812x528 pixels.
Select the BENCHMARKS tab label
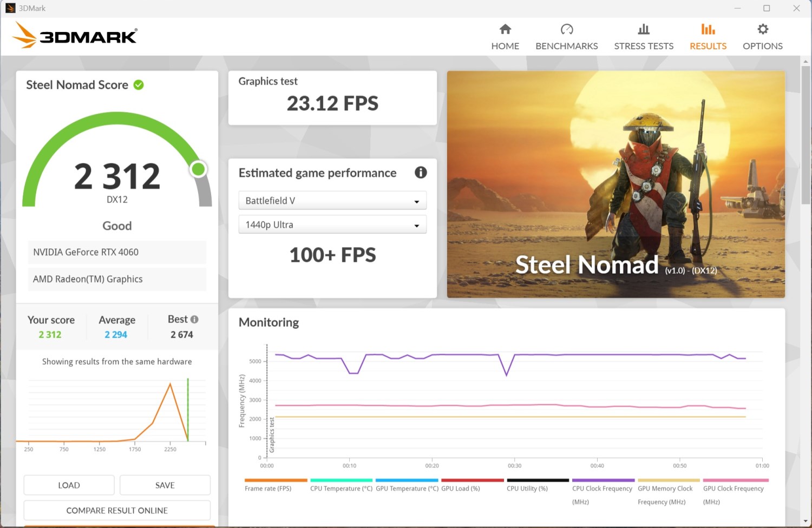(566, 46)
